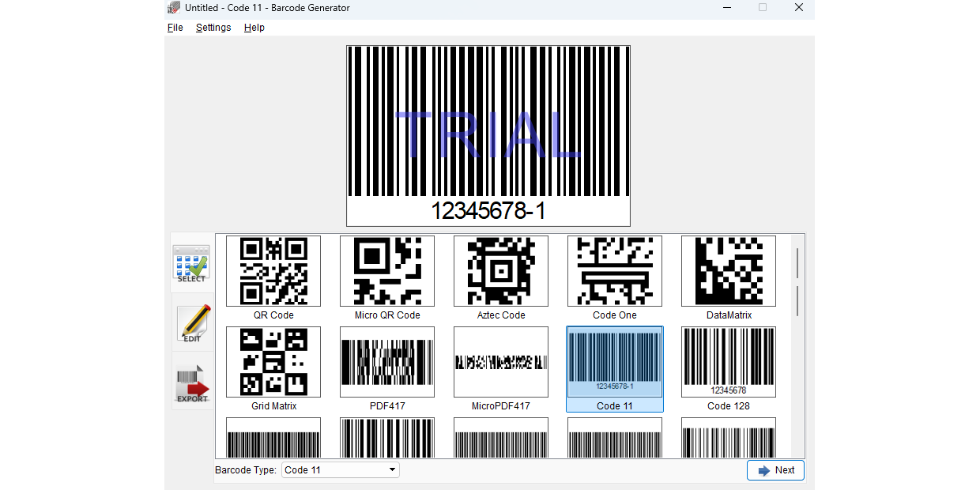Click the Next button

coord(775,469)
